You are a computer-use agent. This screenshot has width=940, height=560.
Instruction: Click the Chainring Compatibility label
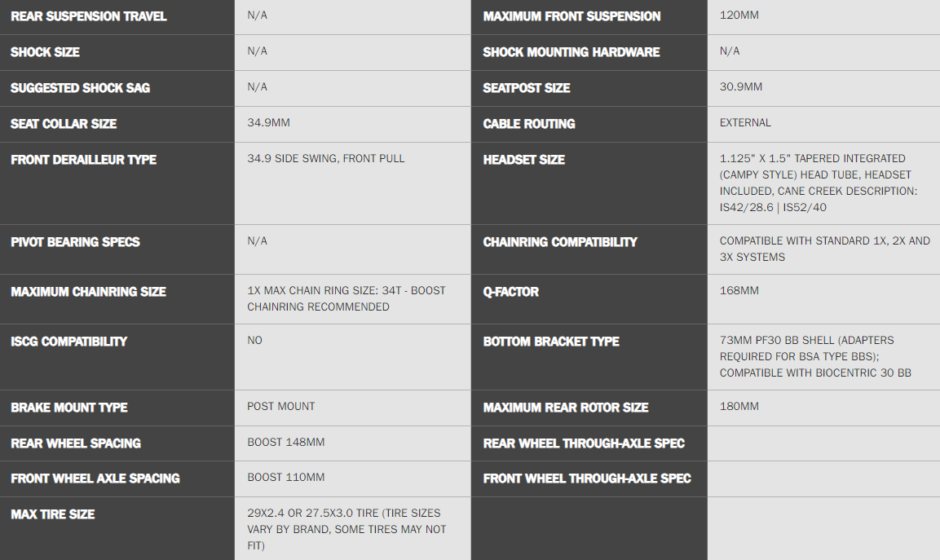[560, 242]
